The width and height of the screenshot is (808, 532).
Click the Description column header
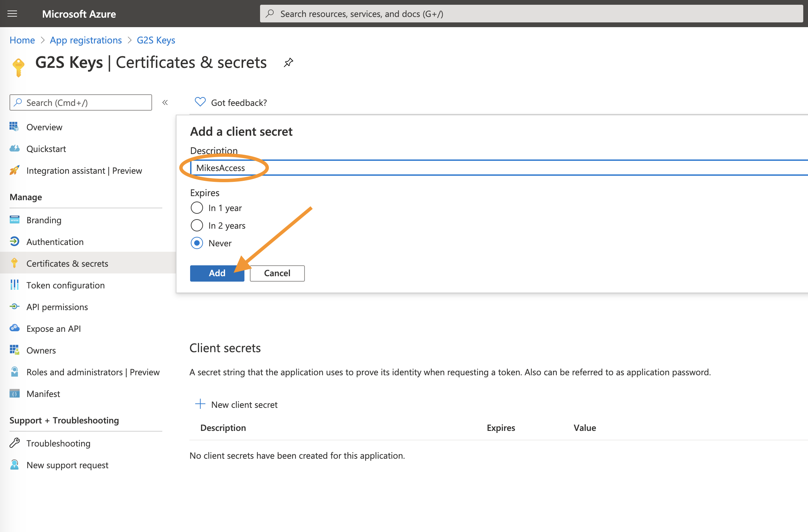[x=223, y=427]
